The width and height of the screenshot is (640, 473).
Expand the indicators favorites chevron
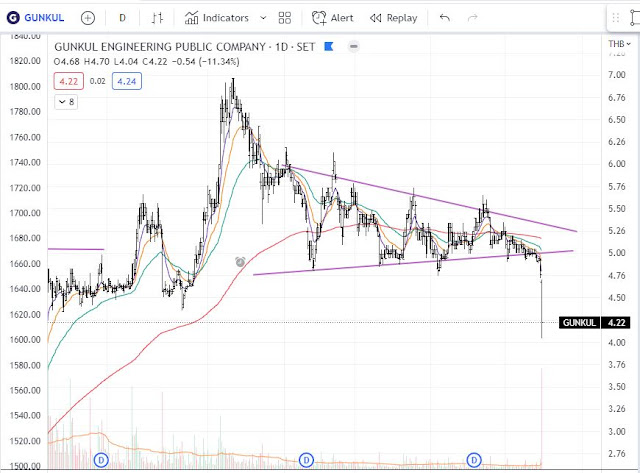[x=263, y=18]
